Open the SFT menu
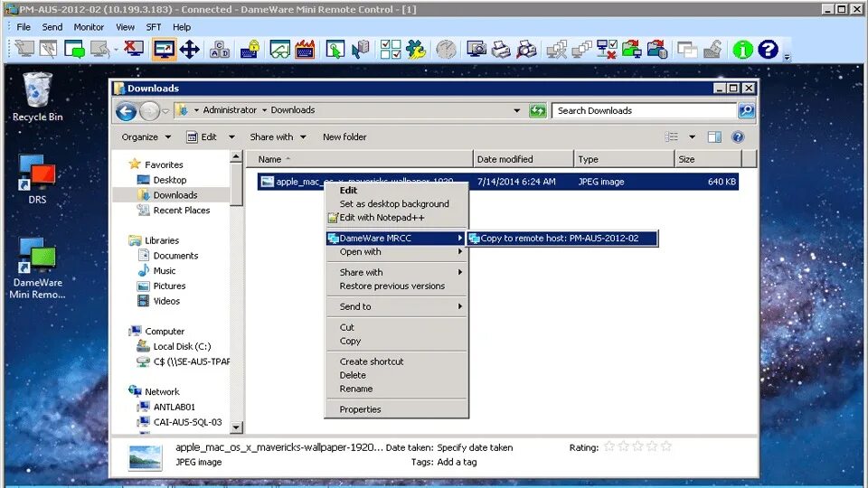The image size is (868, 488). tap(154, 26)
